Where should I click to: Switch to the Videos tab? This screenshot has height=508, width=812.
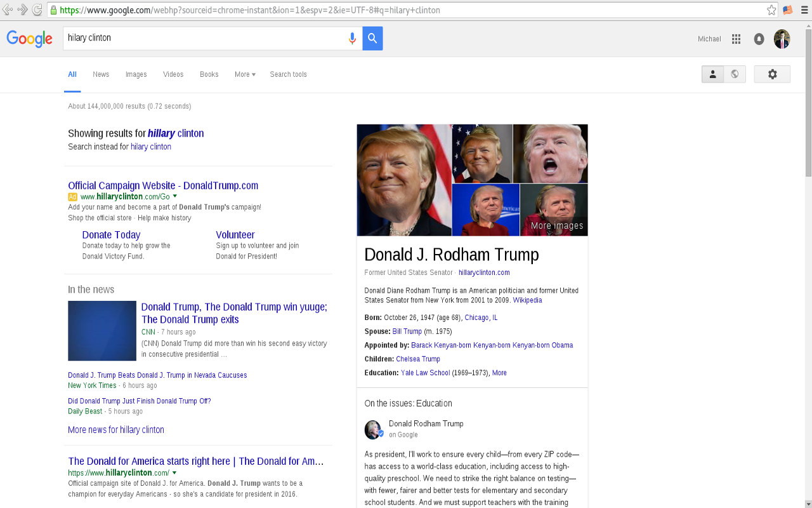[x=173, y=74]
